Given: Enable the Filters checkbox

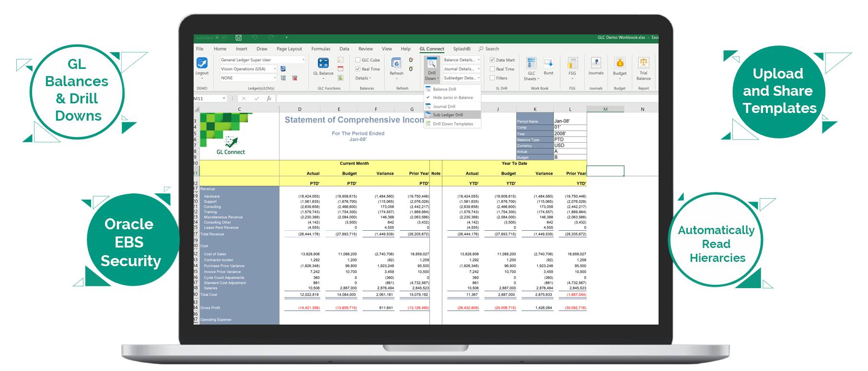Looking at the screenshot, I should coord(492,78).
